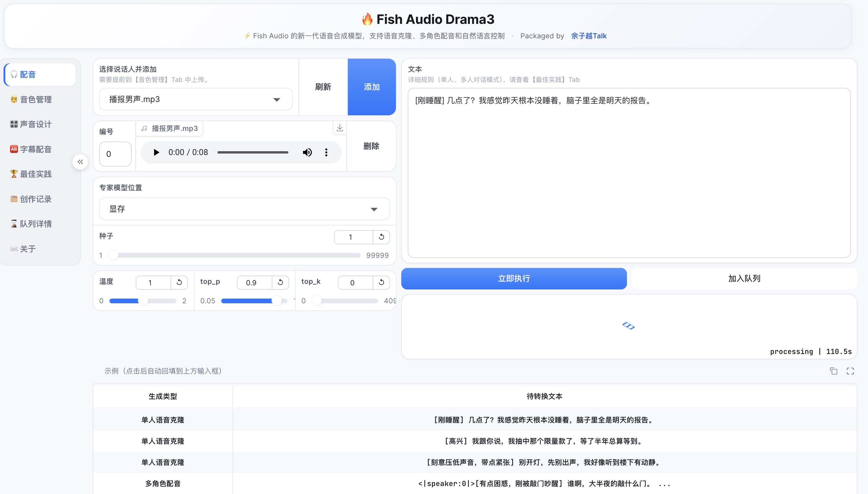Select the [高兴] example row
Viewport: 868px width, 494px height.
475,441
